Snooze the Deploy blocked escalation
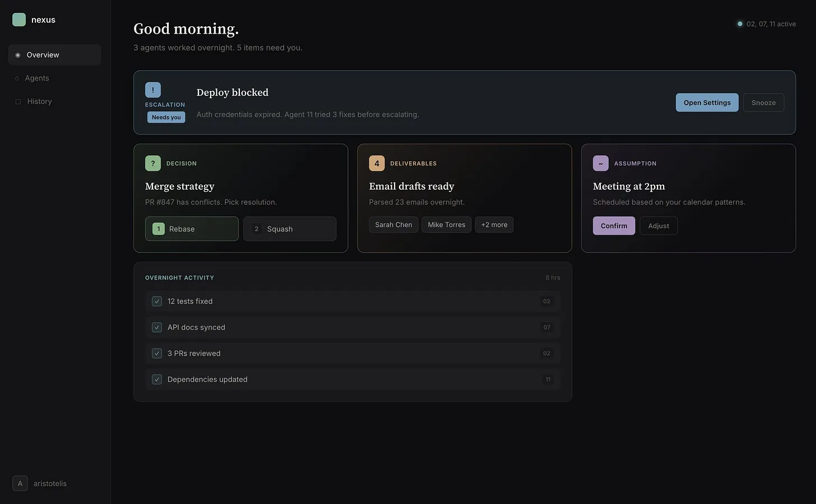The image size is (816, 504). tap(763, 102)
